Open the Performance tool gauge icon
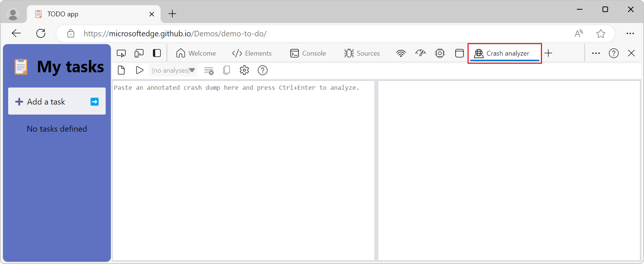This screenshot has width=644, height=264. coord(420,53)
